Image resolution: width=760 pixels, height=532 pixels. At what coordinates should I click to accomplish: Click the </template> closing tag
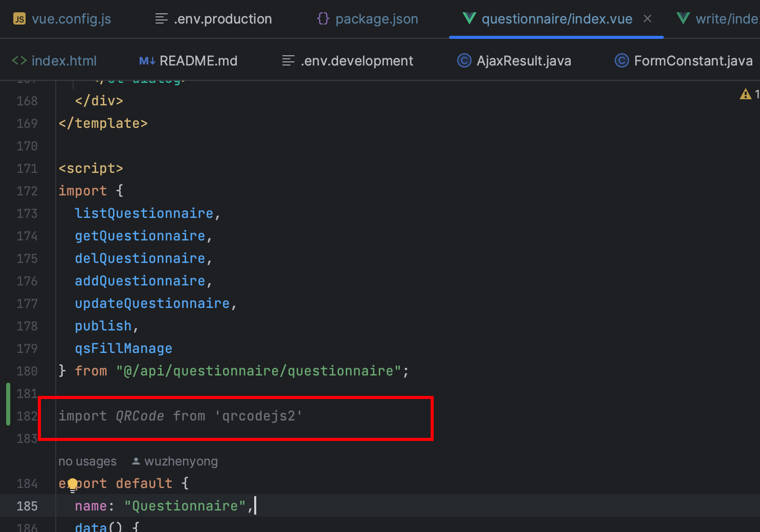point(103,123)
